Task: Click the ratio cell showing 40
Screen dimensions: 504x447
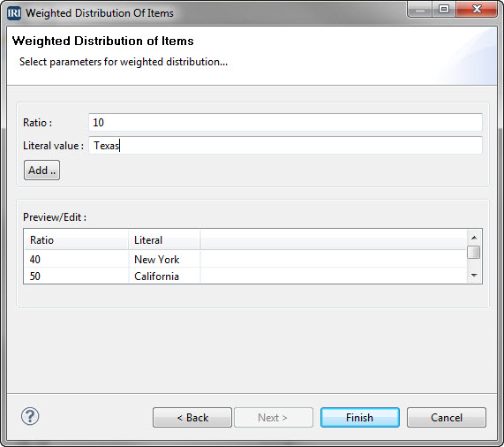Action: click(35, 259)
